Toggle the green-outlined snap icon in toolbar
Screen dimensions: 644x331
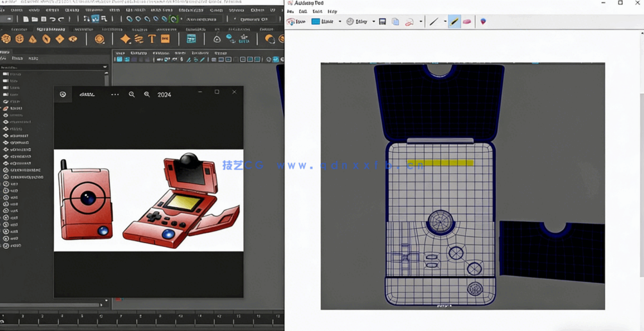[173, 19]
